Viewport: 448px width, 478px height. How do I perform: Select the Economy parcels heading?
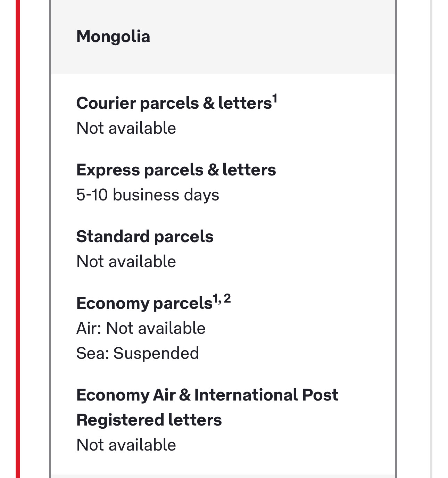pos(144,303)
